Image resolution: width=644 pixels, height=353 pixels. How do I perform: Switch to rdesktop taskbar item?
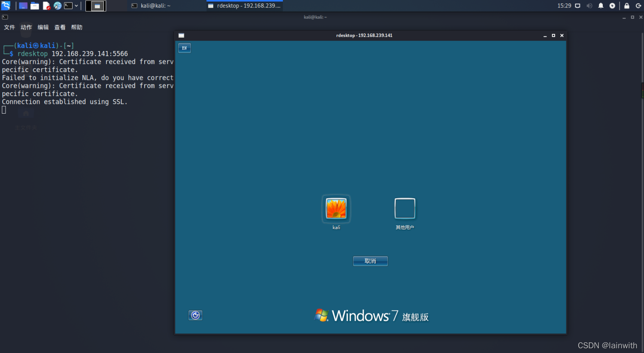(244, 6)
